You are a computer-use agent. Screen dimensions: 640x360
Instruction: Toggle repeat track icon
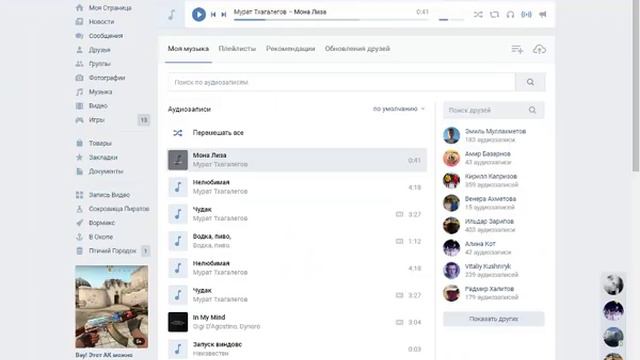494,15
